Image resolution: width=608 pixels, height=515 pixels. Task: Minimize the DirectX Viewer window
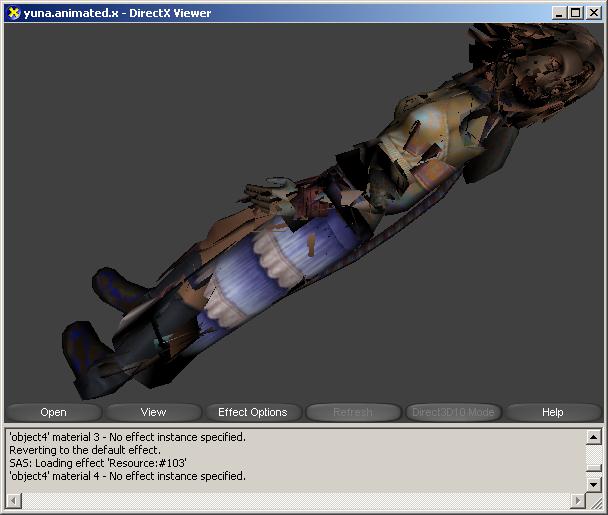(x=558, y=13)
